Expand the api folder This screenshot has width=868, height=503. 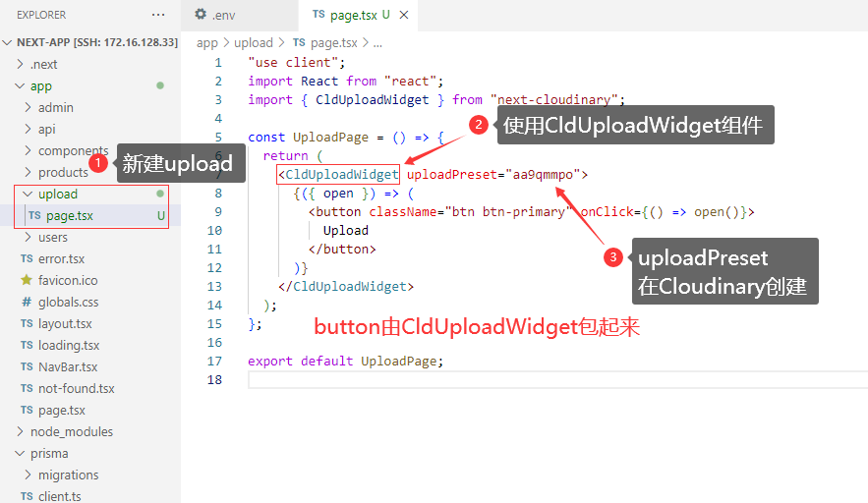click(x=28, y=129)
